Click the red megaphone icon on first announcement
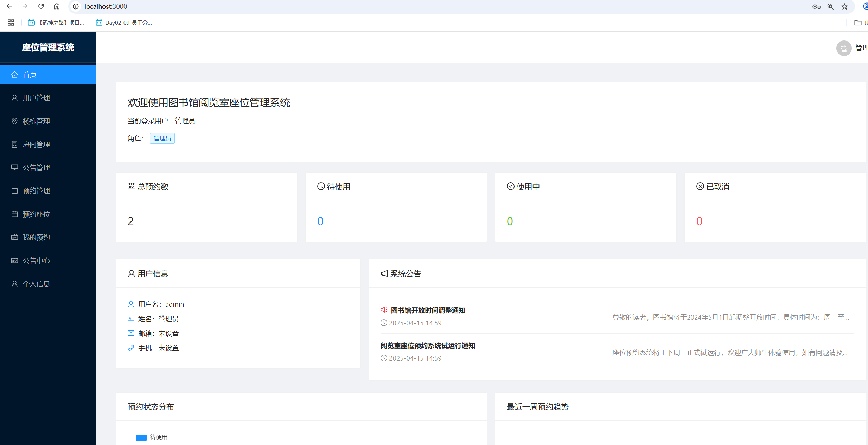The width and height of the screenshot is (868, 445). click(384, 310)
